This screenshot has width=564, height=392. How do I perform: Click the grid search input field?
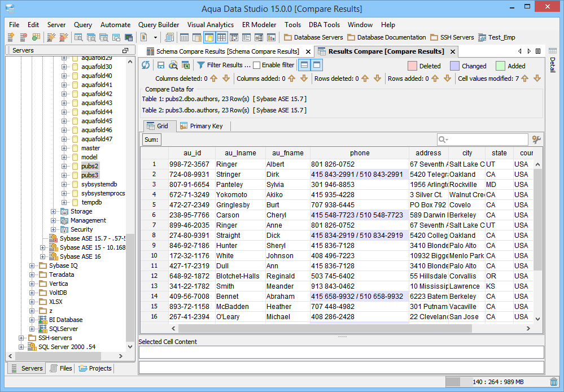pyautogui.click(x=482, y=140)
